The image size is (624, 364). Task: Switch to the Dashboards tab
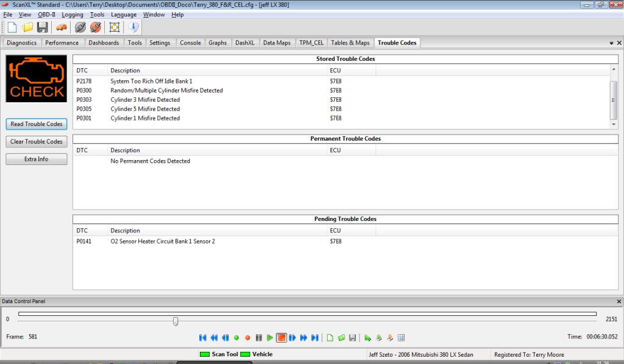[104, 43]
